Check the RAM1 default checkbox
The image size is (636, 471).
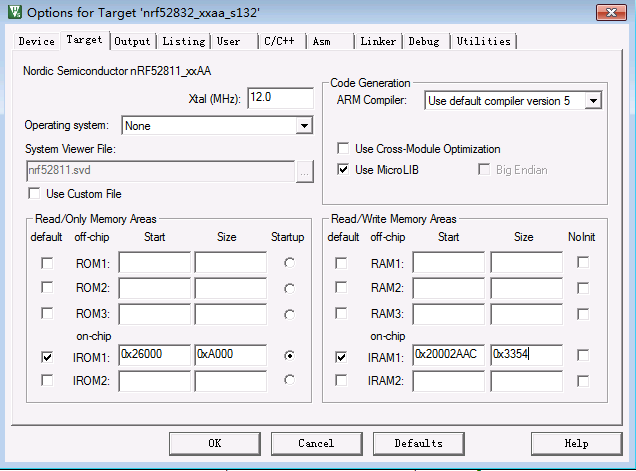(341, 263)
